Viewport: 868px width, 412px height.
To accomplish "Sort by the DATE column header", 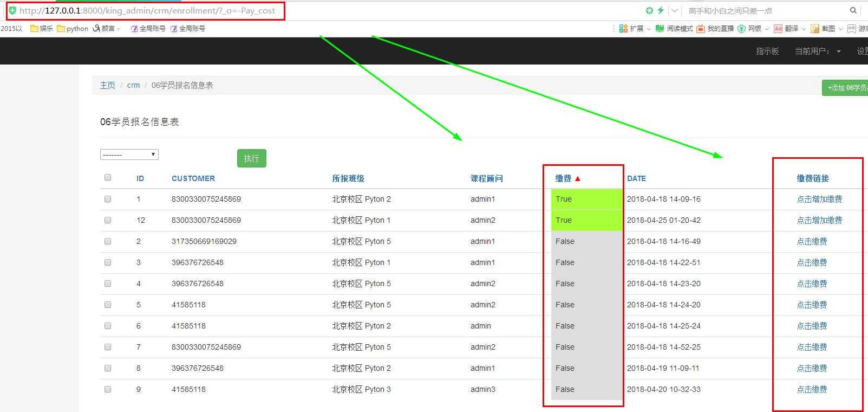I will click(x=636, y=178).
